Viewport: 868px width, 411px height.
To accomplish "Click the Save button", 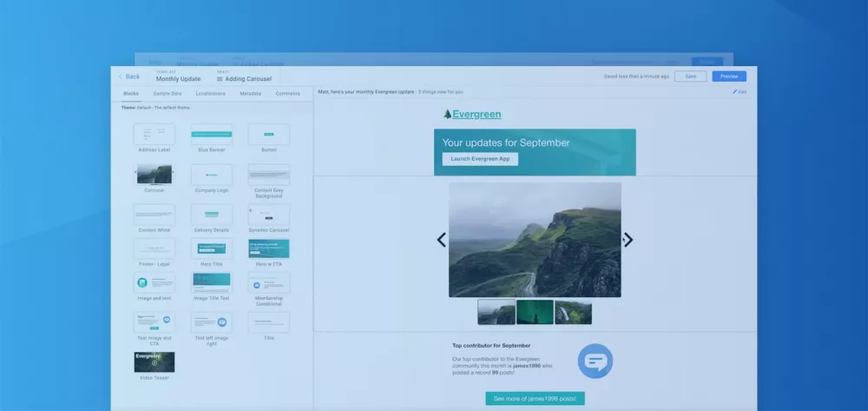I will 690,76.
